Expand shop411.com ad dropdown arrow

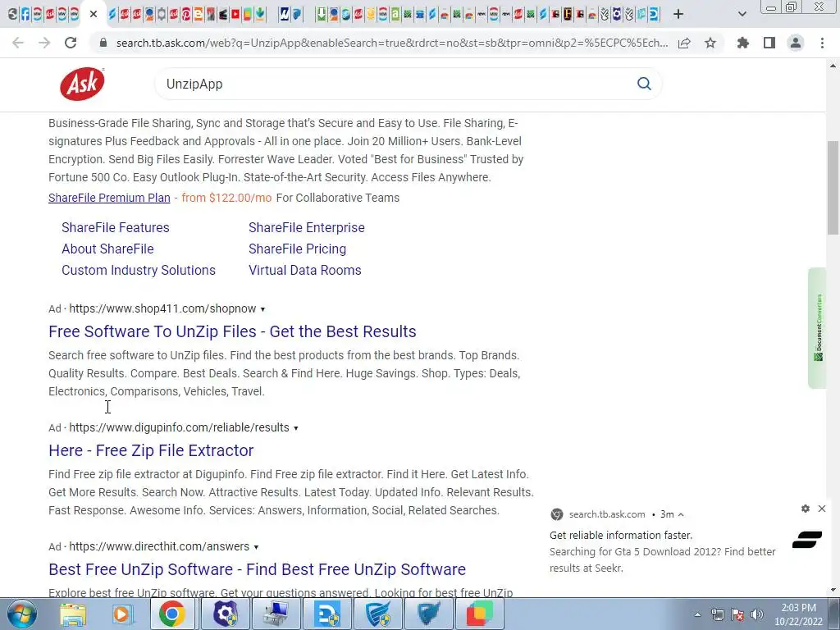click(262, 309)
